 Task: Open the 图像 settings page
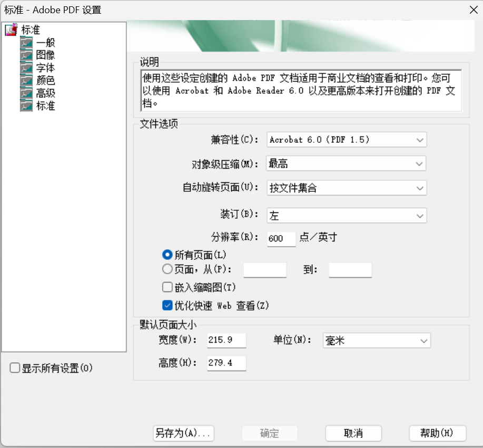[46, 55]
